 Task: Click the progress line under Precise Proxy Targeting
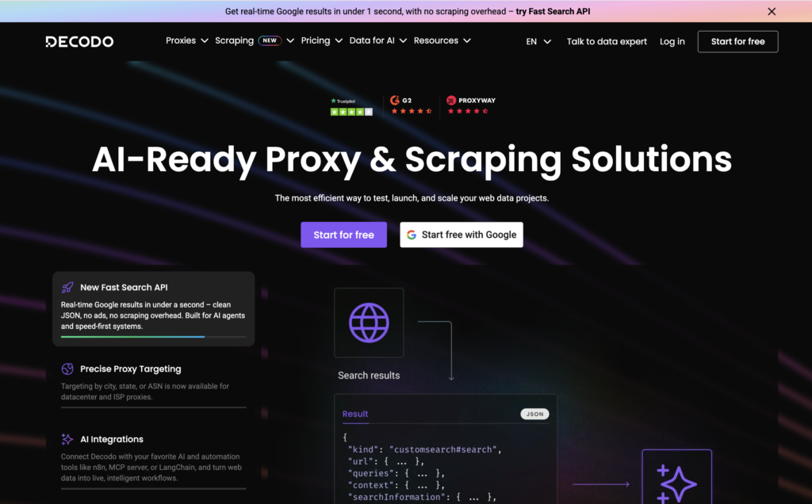[153, 407]
